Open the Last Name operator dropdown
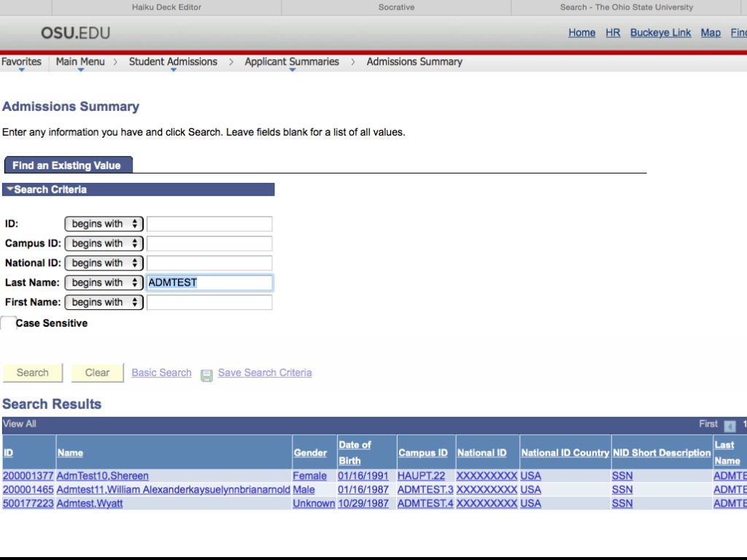 [x=104, y=283]
